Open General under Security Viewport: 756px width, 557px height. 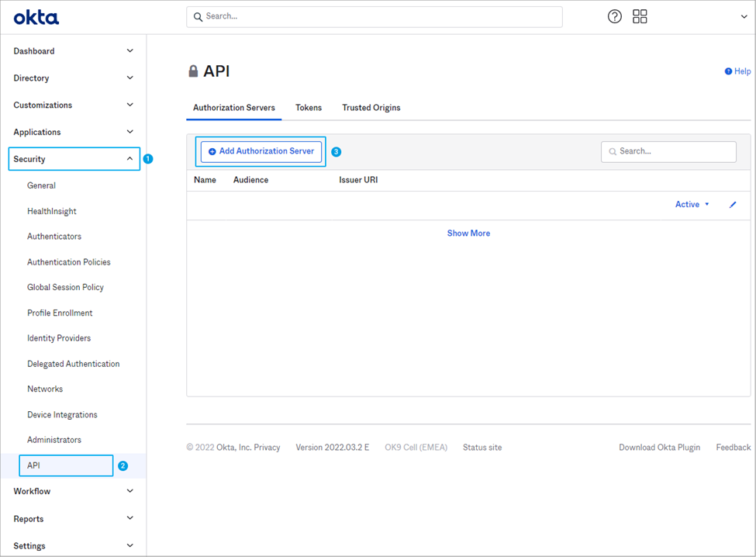(x=41, y=185)
